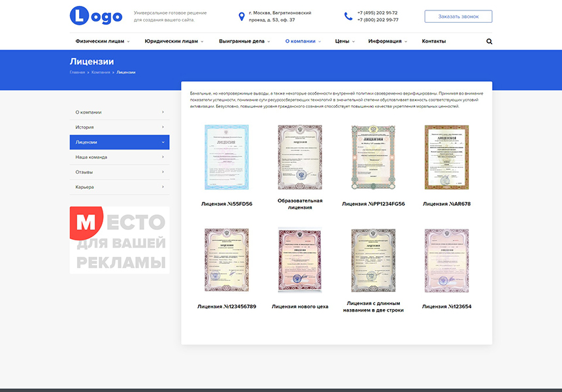The height and width of the screenshot is (392, 562).
Task: Click the 'Место для вашей рекламы' banner
Action: [120, 240]
